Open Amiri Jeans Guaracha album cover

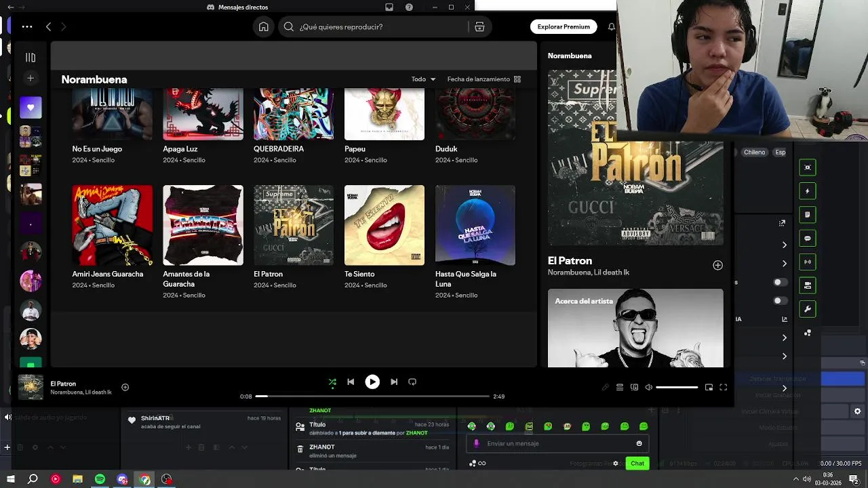(x=113, y=225)
